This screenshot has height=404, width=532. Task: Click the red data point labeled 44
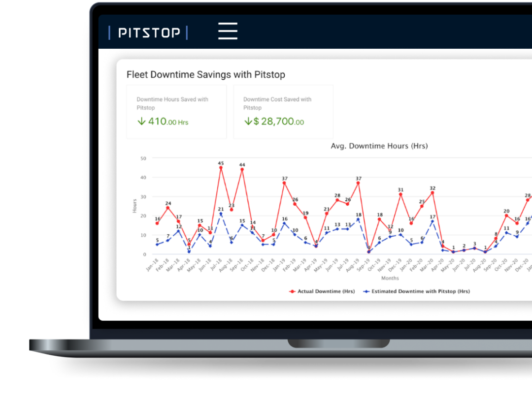[x=242, y=170]
